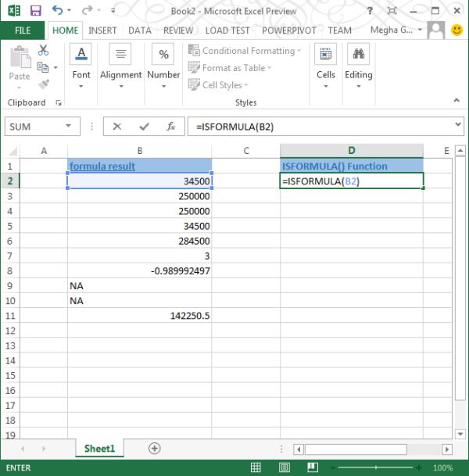This screenshot has height=476, width=469.
Task: Switch to the INSERT tab
Action: pos(102,30)
